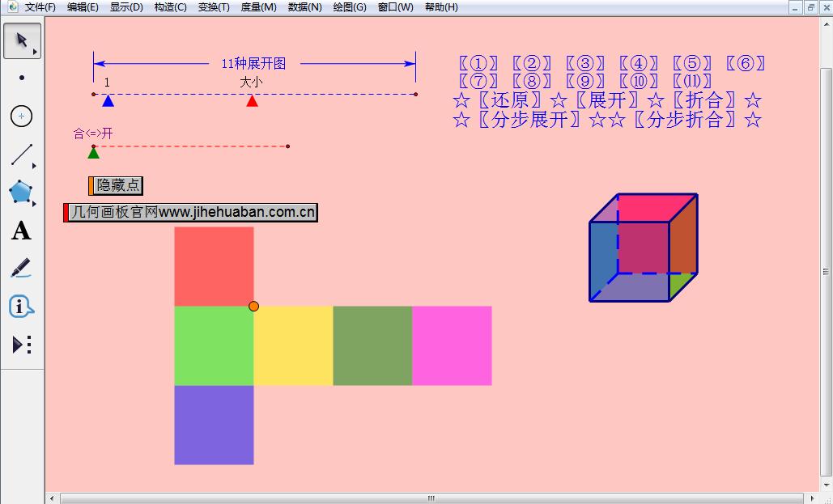
Task: Open the 变换(T) menu
Action: 214,7
